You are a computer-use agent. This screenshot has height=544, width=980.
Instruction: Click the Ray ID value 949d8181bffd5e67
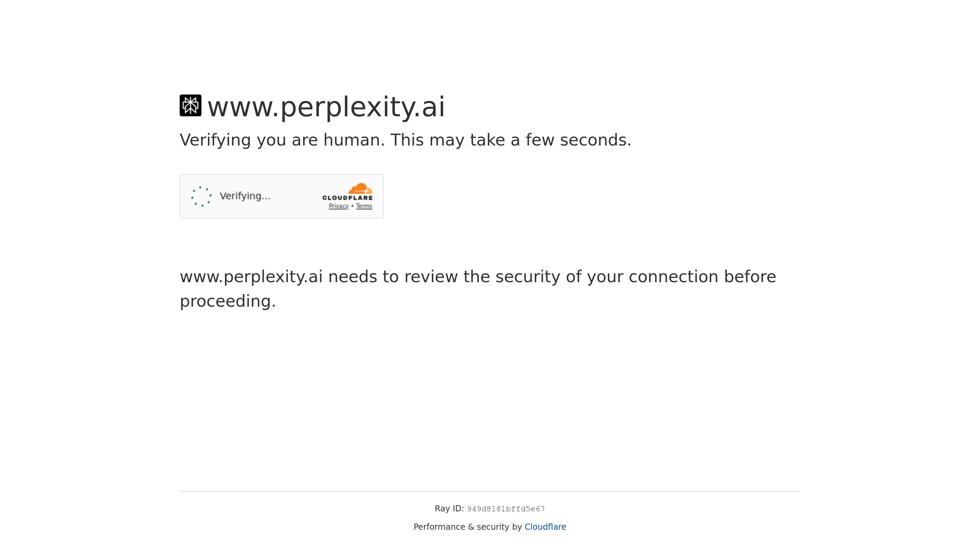pyautogui.click(x=506, y=509)
